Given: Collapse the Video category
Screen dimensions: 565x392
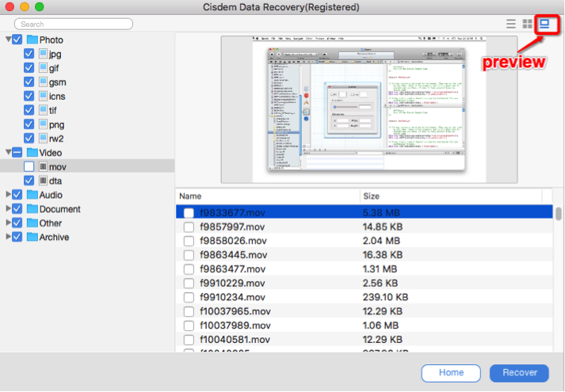Looking at the screenshot, I should pos(8,152).
